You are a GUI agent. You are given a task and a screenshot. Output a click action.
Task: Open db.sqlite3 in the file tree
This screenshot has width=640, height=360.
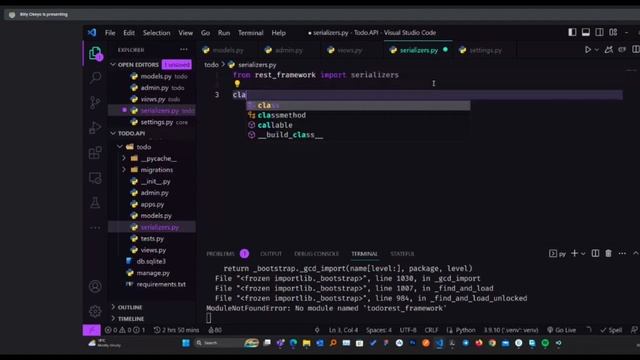click(x=151, y=261)
